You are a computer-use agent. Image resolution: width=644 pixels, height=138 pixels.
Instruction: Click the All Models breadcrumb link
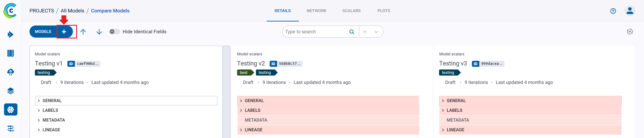[72, 11]
